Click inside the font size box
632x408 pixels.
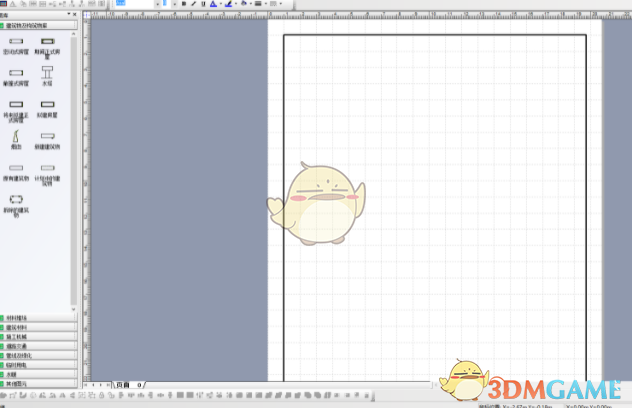(166, 4)
